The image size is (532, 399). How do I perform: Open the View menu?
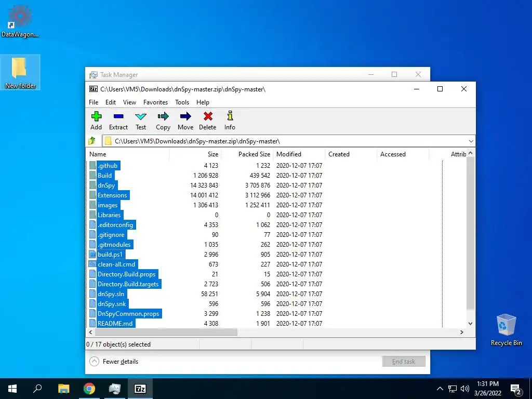click(x=129, y=102)
